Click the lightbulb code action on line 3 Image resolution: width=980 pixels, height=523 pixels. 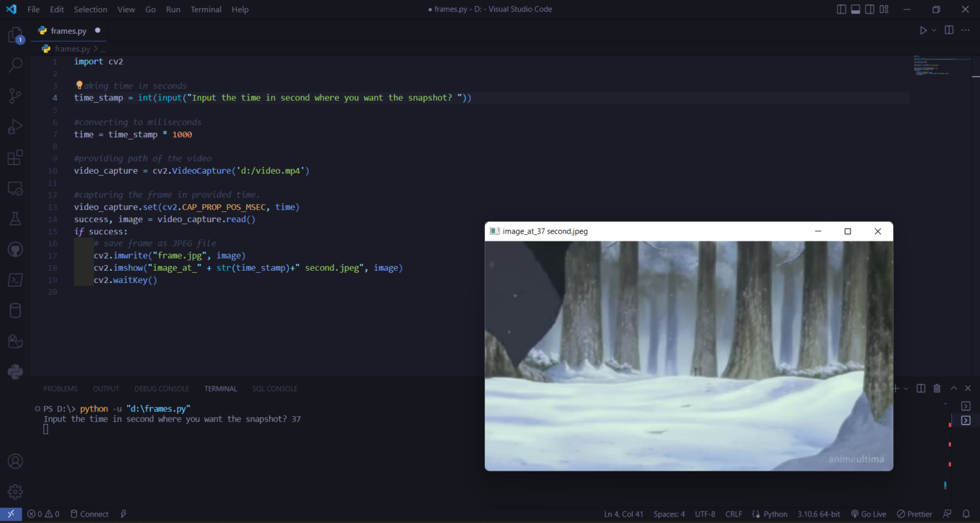click(x=79, y=85)
